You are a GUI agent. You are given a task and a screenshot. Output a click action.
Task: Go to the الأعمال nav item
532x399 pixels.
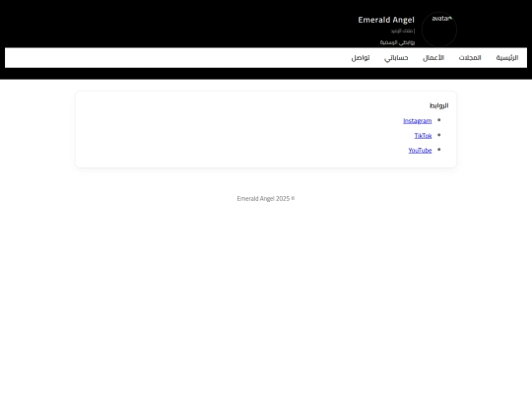click(x=433, y=58)
